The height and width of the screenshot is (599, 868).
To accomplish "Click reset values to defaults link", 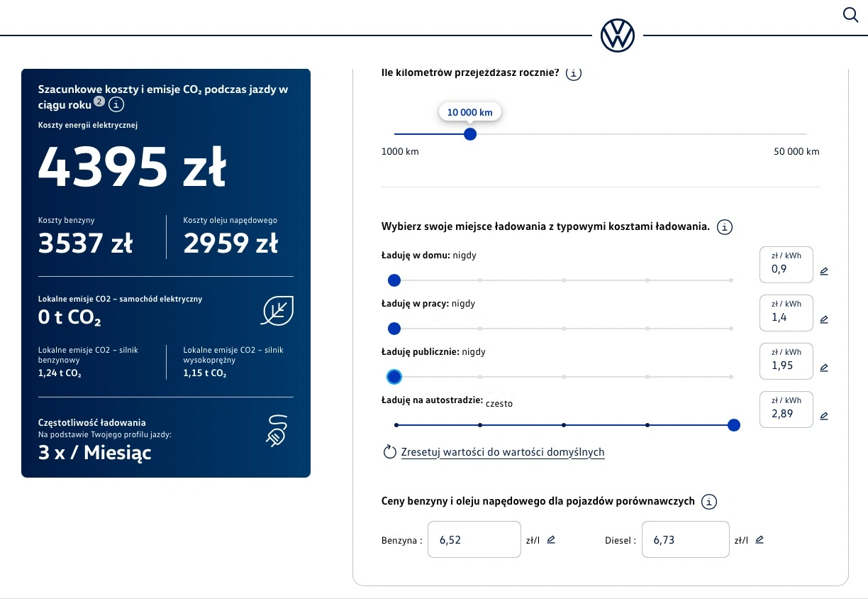I will click(x=502, y=452).
